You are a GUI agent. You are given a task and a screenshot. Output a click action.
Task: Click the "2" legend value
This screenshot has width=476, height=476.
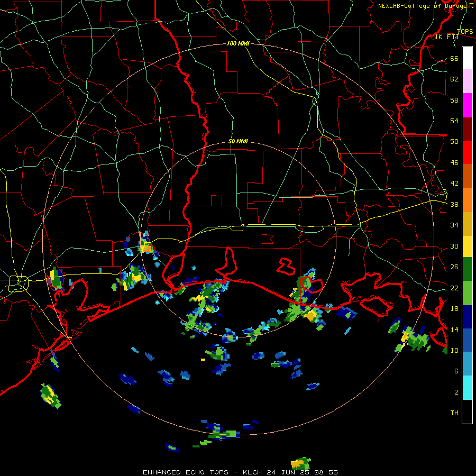[x=456, y=392]
